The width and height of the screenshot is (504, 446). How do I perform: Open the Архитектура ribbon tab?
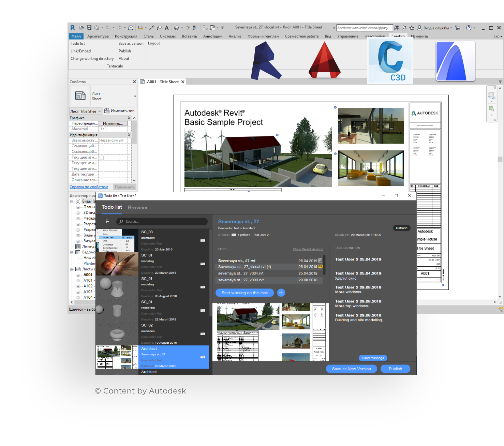click(98, 36)
